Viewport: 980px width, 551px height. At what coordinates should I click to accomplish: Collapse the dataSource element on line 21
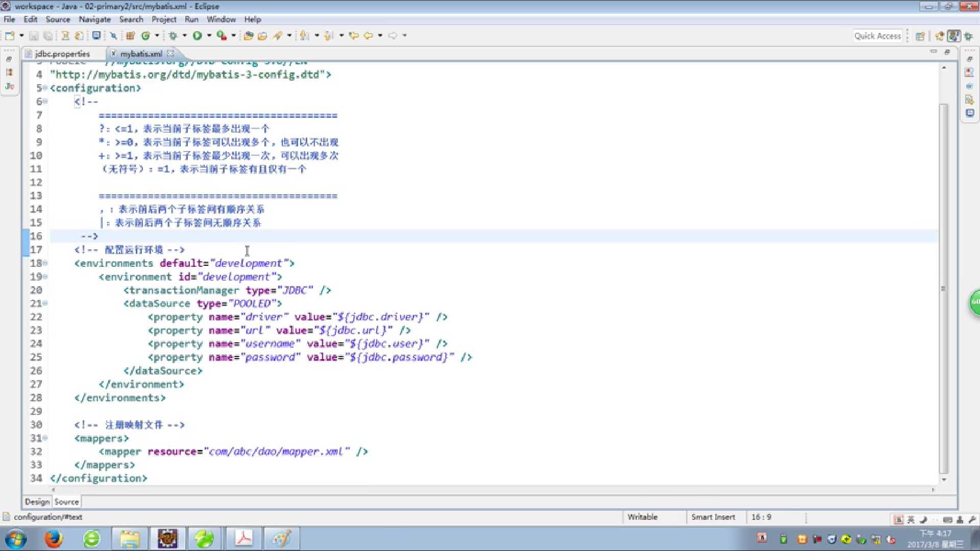click(x=45, y=303)
